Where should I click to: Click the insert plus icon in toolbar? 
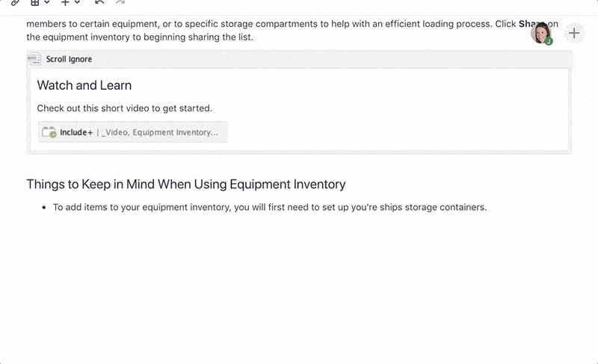[x=66, y=2]
